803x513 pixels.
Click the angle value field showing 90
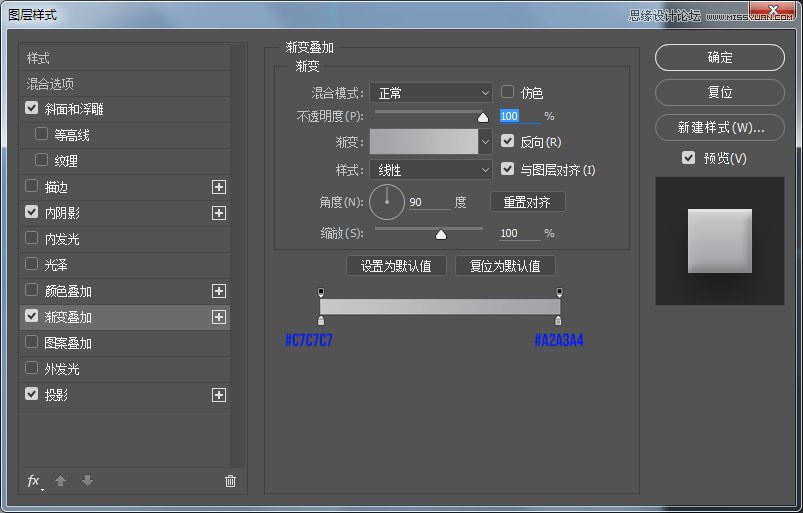429,202
